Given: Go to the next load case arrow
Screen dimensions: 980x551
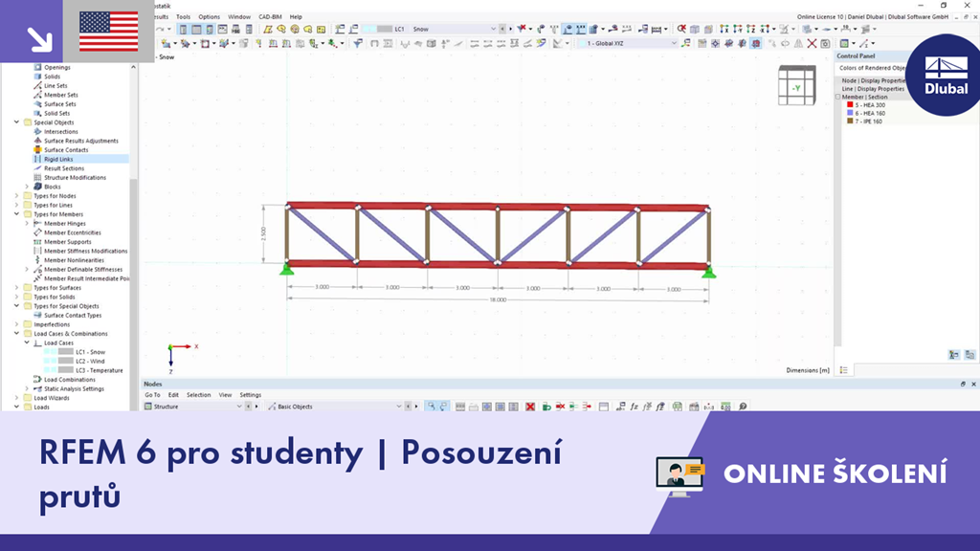Looking at the screenshot, I should click(510, 29).
